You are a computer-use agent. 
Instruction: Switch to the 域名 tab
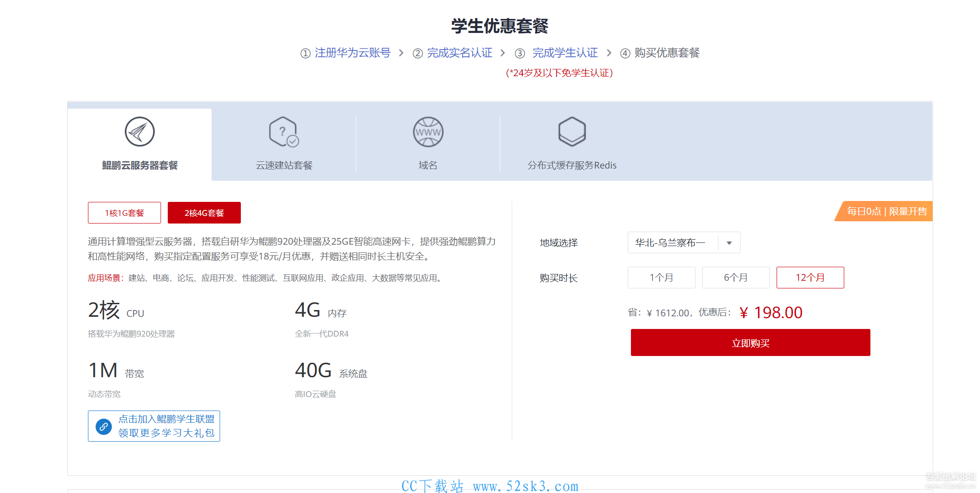click(428, 145)
